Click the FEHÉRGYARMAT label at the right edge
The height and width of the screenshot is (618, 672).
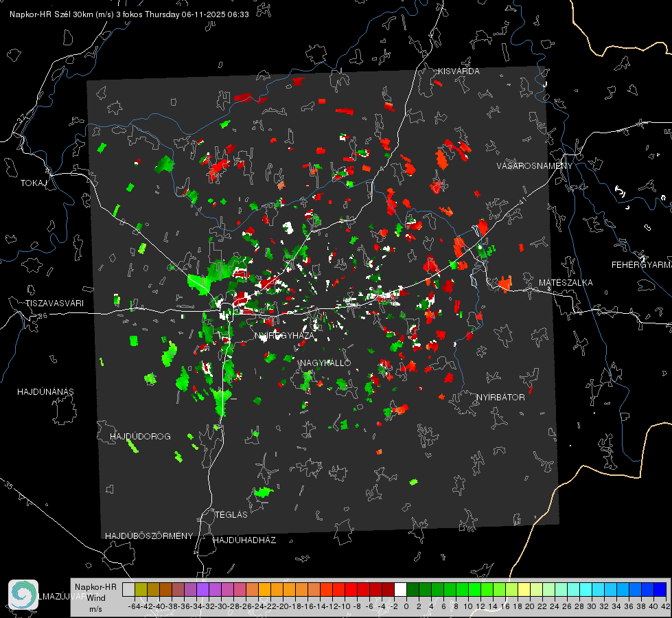tap(641, 265)
